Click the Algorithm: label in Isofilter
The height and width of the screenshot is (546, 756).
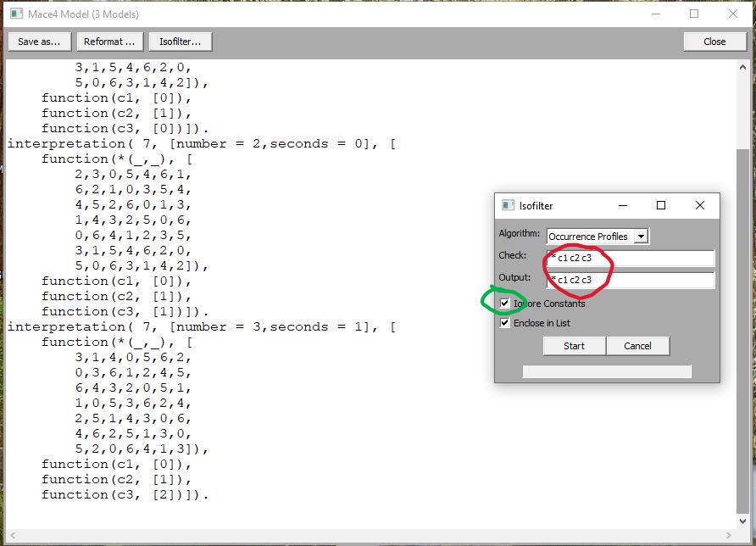(x=520, y=233)
